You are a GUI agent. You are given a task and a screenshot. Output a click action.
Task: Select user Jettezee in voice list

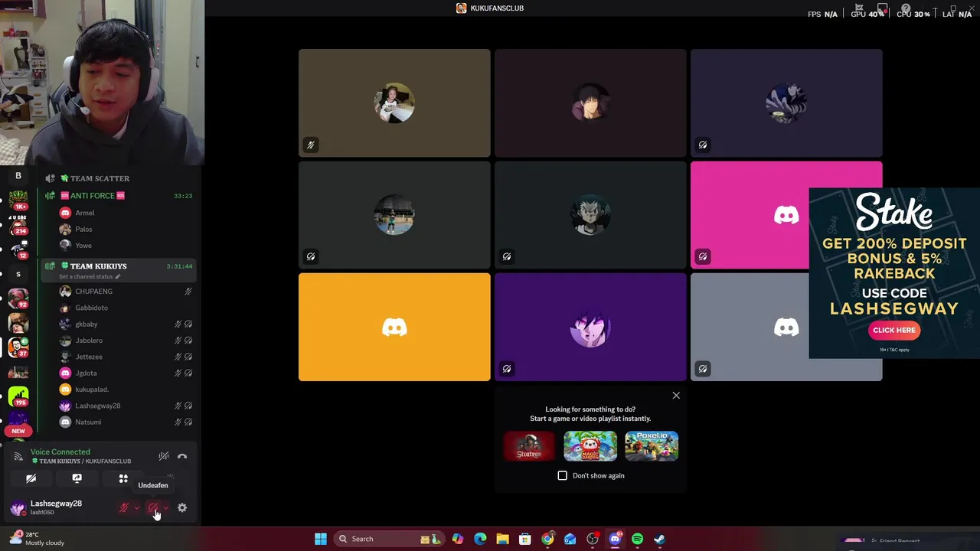coord(126,357)
